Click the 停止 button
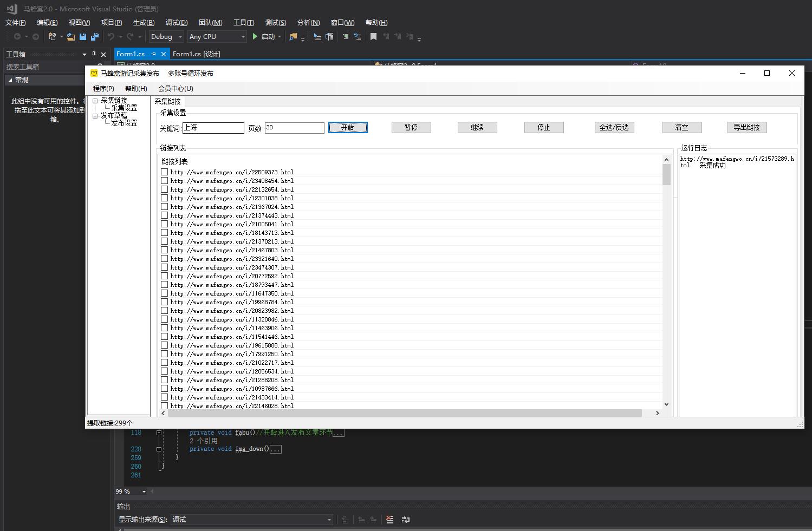The image size is (812, 531). point(544,127)
